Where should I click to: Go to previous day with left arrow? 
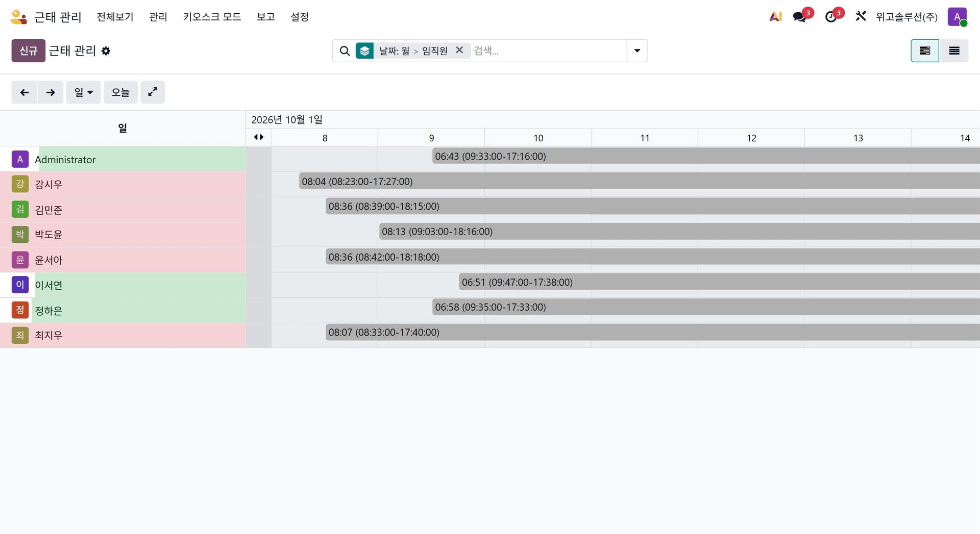pos(24,92)
